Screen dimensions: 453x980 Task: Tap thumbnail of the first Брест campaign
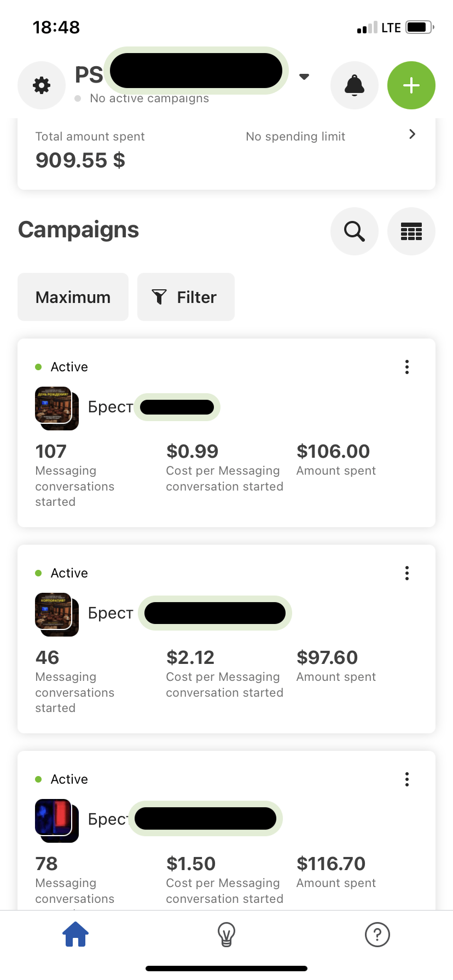pyautogui.click(x=57, y=409)
